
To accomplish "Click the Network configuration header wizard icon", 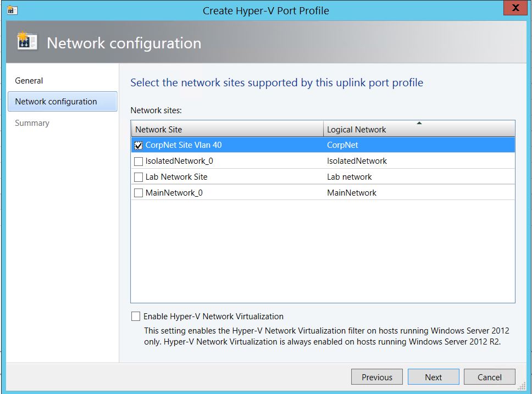I will (27, 43).
